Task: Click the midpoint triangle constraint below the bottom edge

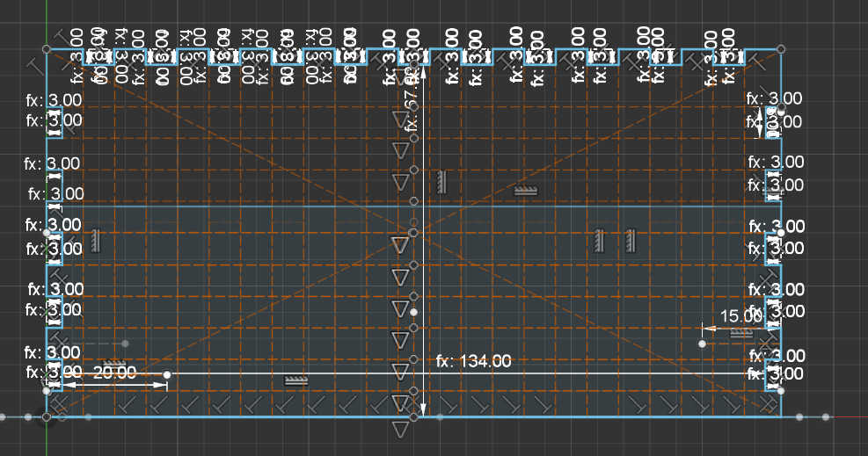Action: [x=401, y=429]
